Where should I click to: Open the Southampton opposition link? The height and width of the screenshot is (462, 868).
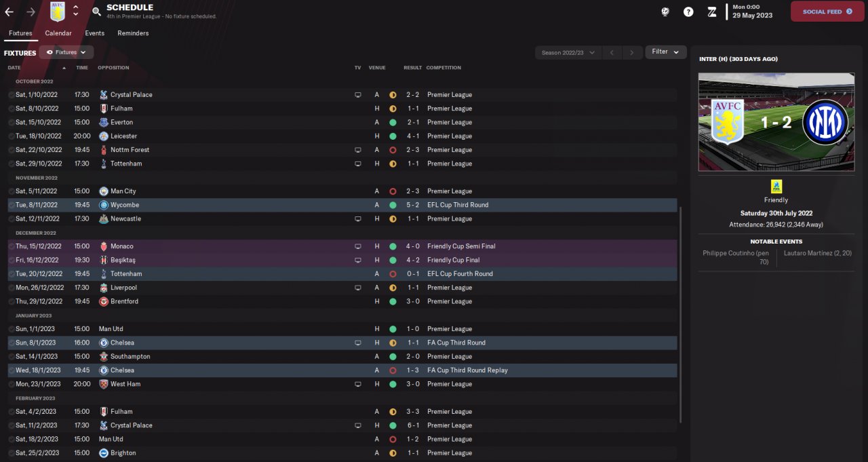130,356
